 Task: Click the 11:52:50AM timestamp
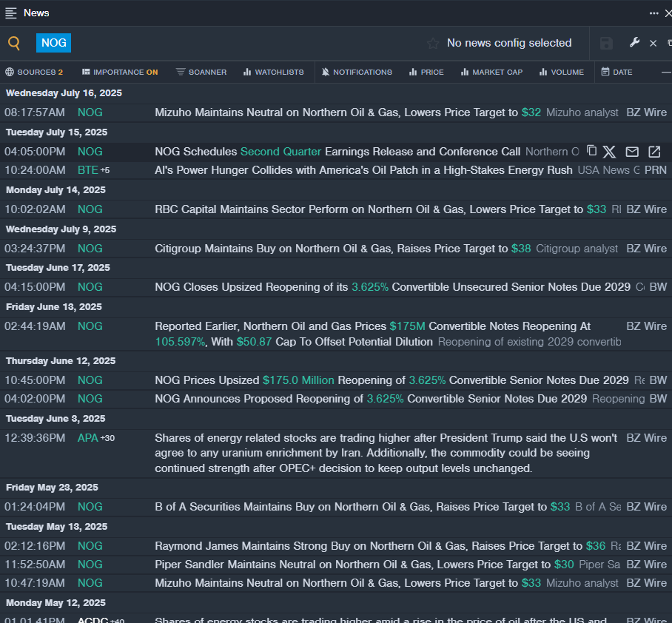coord(35,565)
